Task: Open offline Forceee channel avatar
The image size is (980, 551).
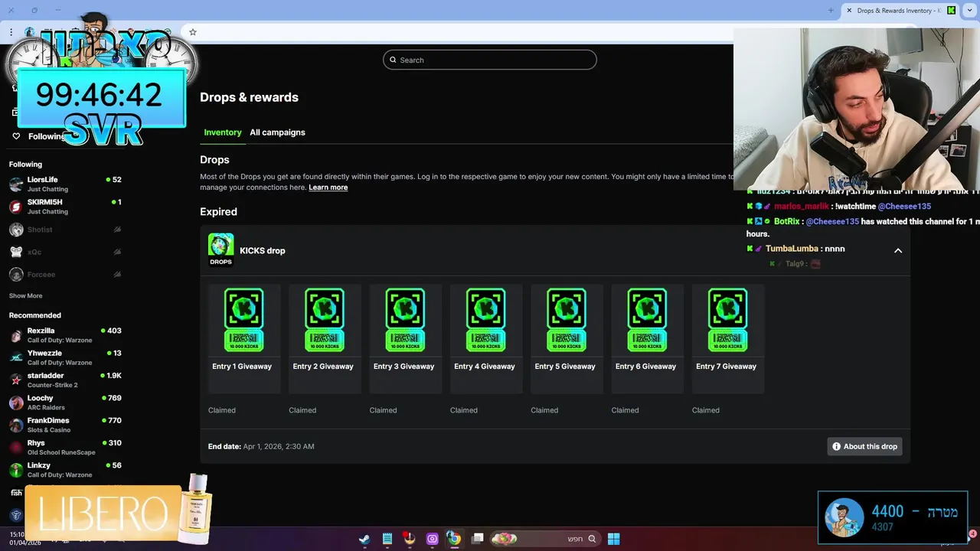Action: (16, 274)
